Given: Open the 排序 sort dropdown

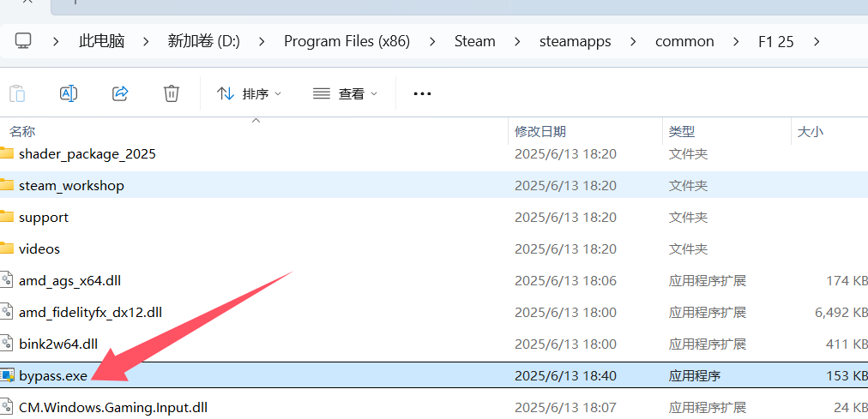Looking at the screenshot, I should [249, 94].
